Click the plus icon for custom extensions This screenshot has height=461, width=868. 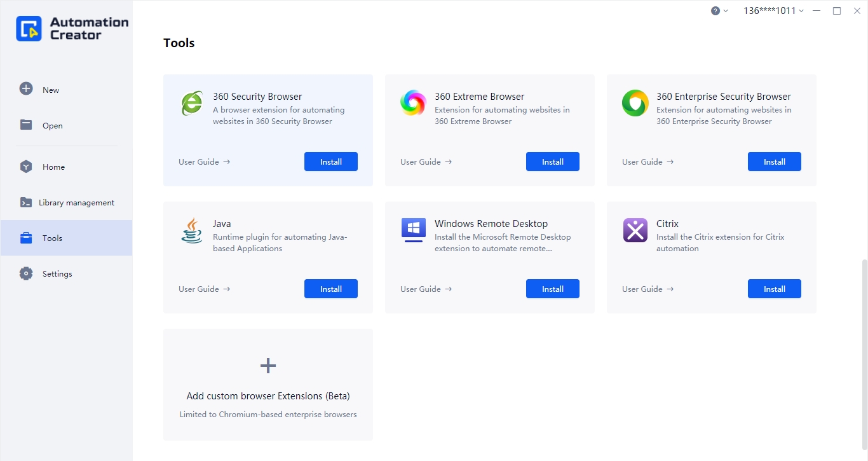268,366
